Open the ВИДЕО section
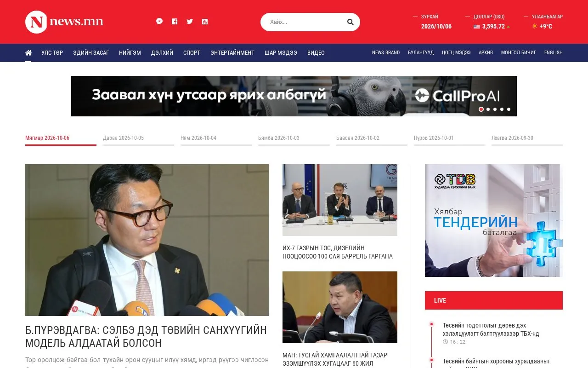This screenshot has width=588, height=368. tap(316, 53)
